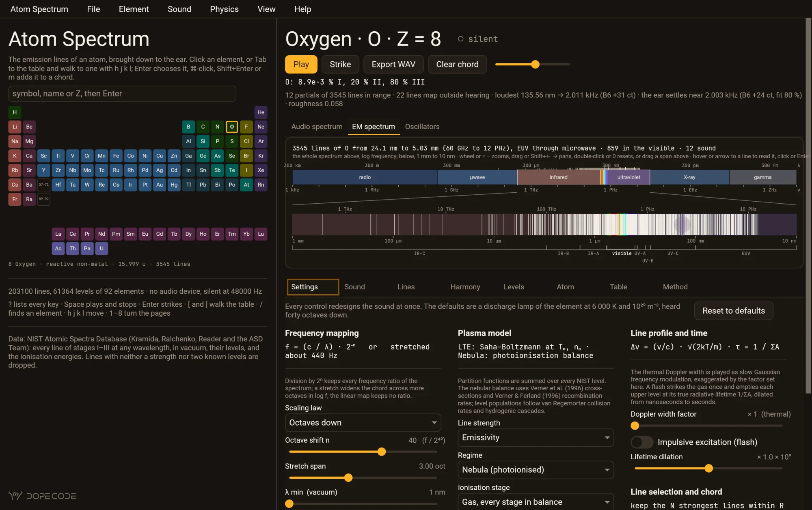Open the Line strength Emissivity dropdown
The height and width of the screenshot is (510, 812).
click(536, 438)
